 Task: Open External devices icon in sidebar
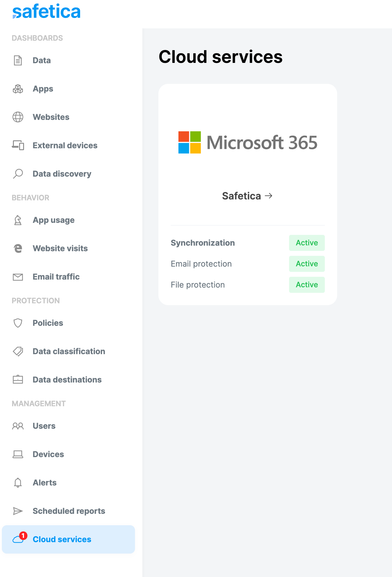pyautogui.click(x=18, y=145)
